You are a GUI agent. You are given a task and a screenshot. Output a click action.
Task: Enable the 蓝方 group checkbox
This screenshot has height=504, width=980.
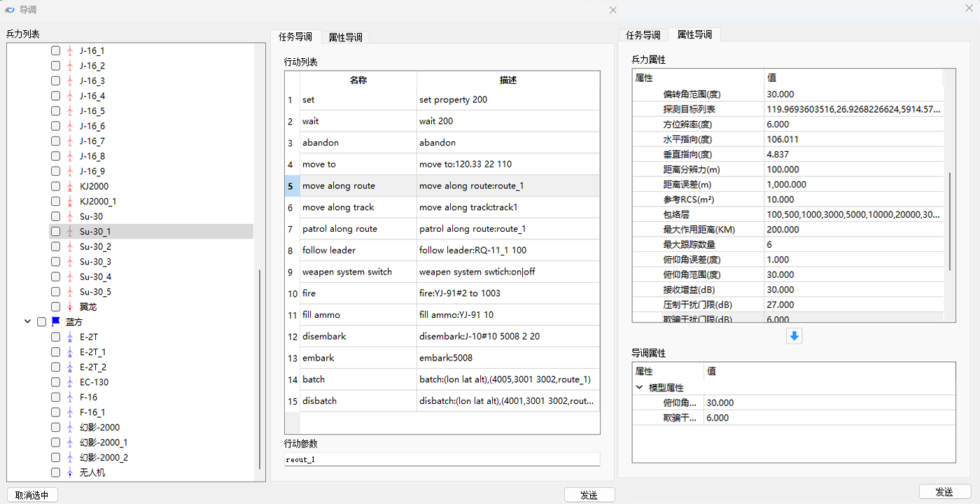tap(41, 322)
